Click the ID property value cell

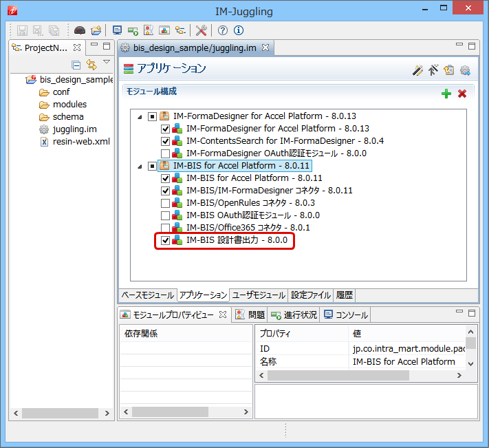coord(408,348)
